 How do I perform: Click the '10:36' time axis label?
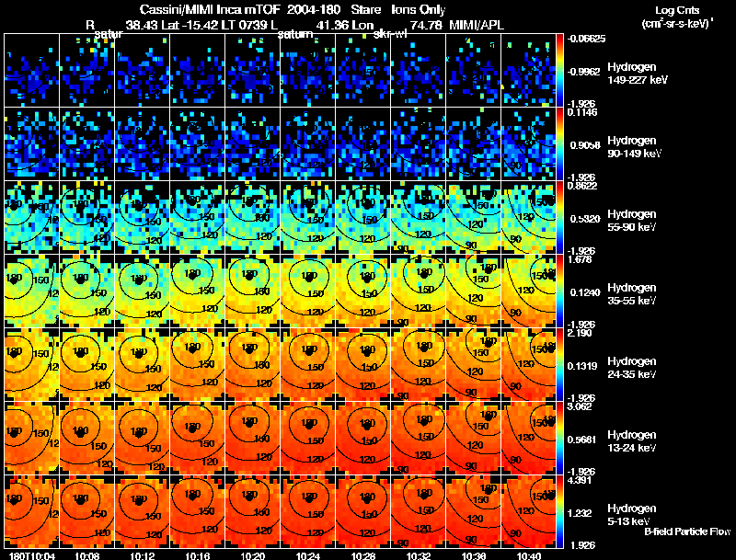tap(474, 556)
